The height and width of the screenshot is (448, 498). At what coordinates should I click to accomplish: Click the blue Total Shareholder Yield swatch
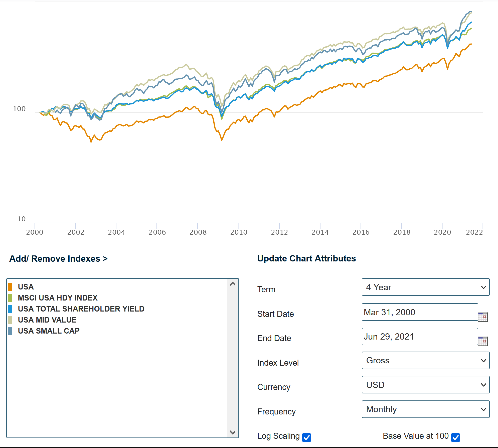tap(10, 309)
